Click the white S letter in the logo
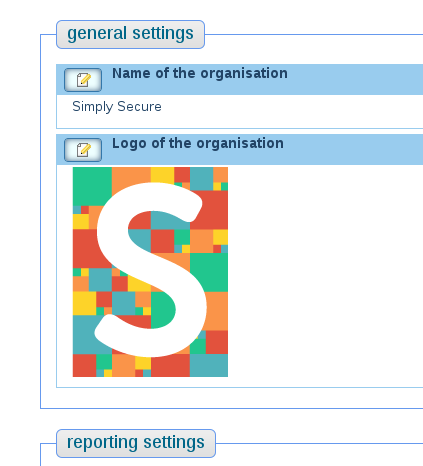 click(151, 270)
